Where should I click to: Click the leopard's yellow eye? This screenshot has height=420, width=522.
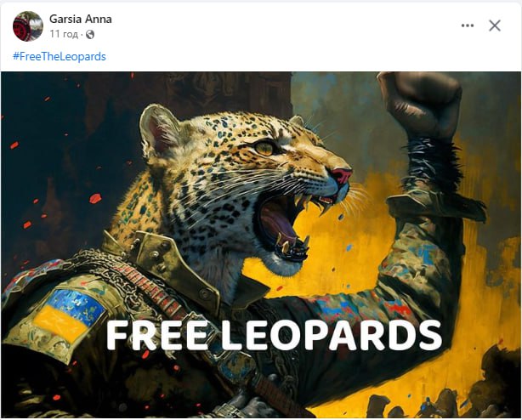click(x=264, y=148)
